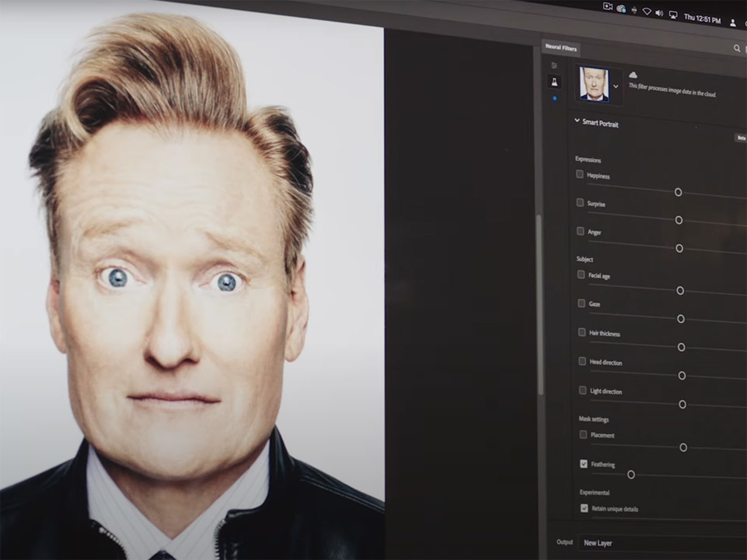747x560 pixels.
Task: Open the screen recording menu bar icon
Action: tap(608, 7)
